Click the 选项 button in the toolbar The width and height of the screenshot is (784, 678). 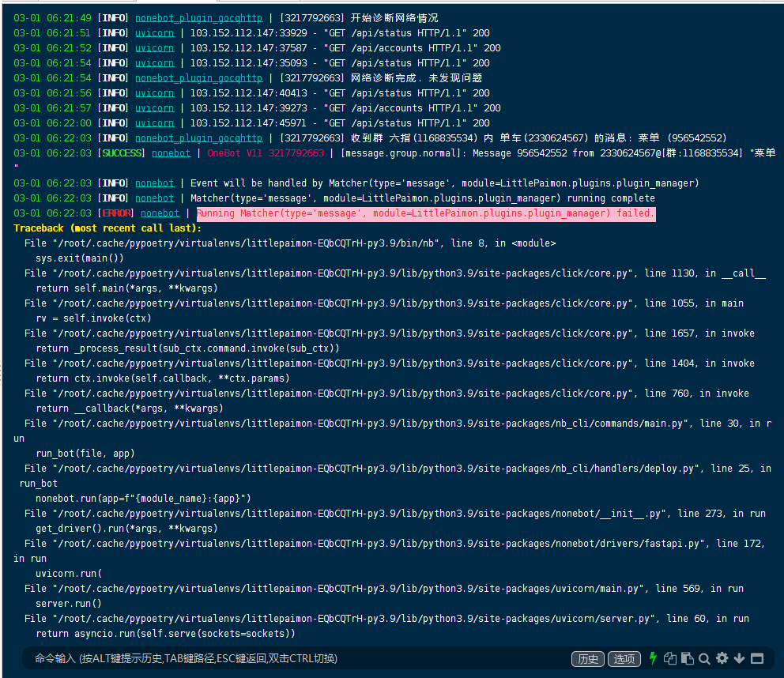click(624, 658)
